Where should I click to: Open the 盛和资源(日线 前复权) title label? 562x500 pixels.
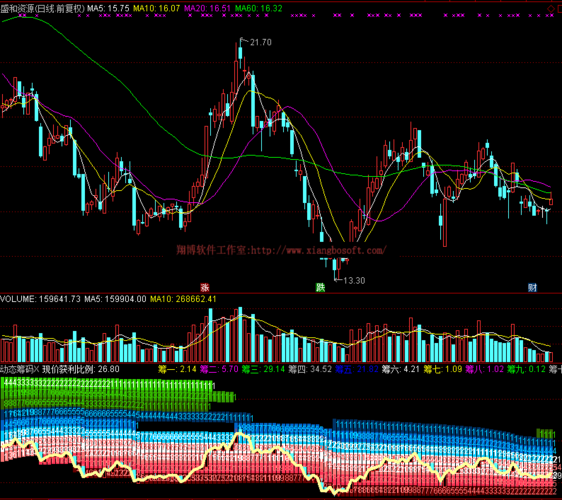(42, 8)
